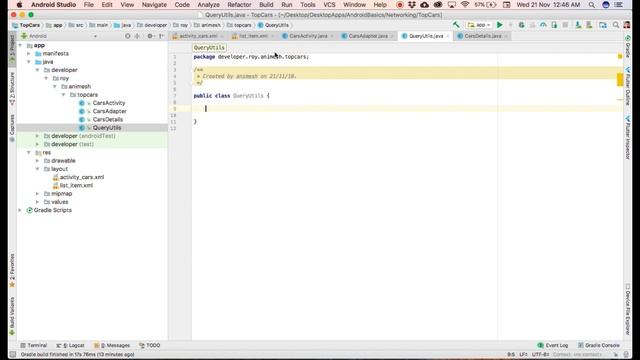The image size is (640, 360).
Task: Click Attach debugger to Android process icon
Action: click(x=554, y=25)
